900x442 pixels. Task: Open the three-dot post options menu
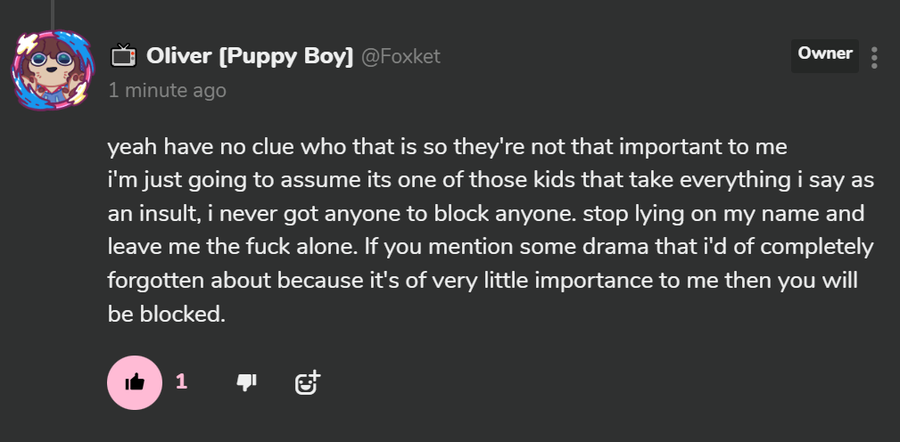point(875,57)
